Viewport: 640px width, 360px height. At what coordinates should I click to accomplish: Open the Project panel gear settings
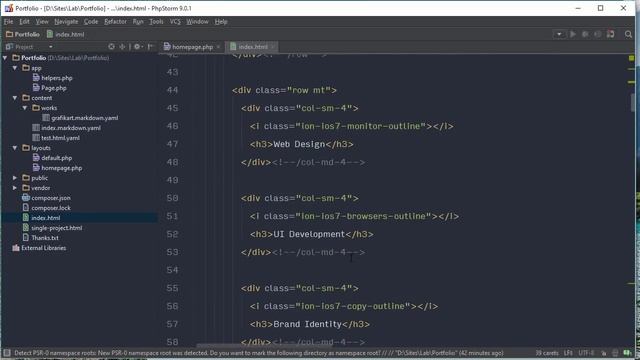(137, 47)
